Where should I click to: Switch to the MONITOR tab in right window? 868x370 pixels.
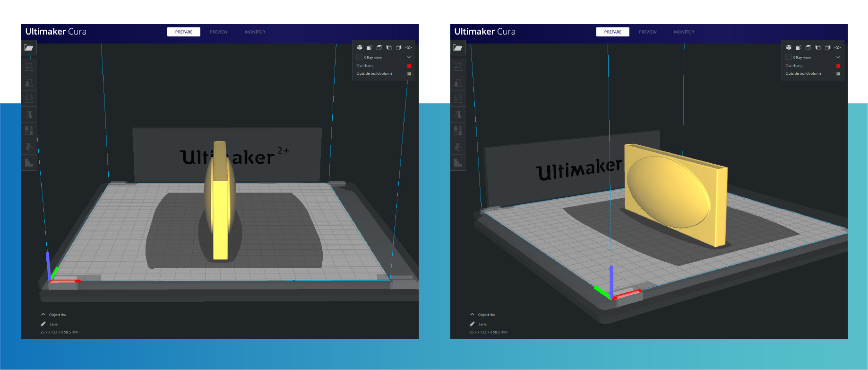684,32
